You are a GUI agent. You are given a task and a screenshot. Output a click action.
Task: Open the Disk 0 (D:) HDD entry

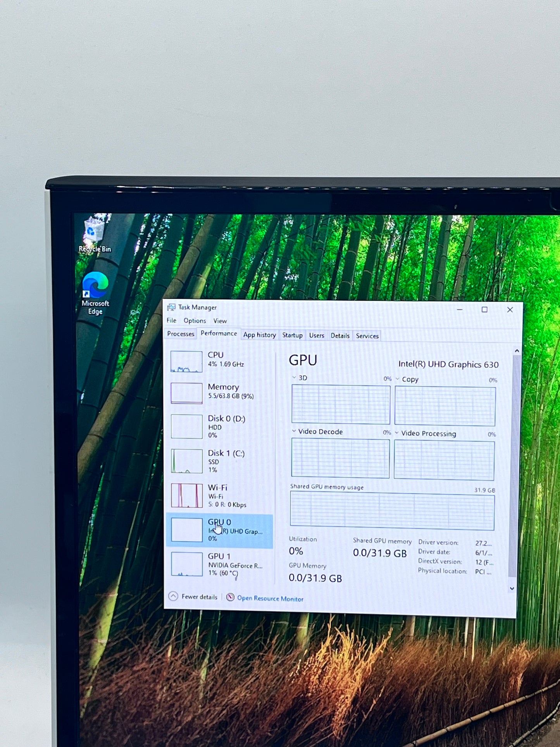tap(219, 426)
